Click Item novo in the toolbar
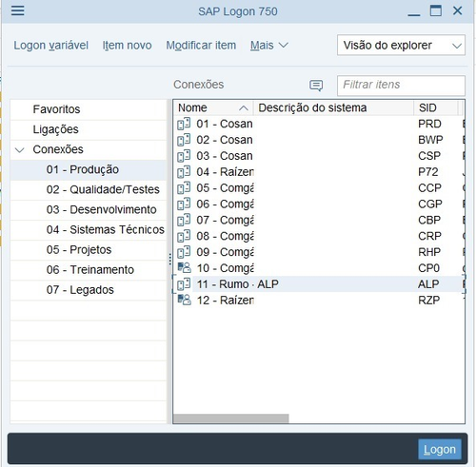 pos(127,46)
